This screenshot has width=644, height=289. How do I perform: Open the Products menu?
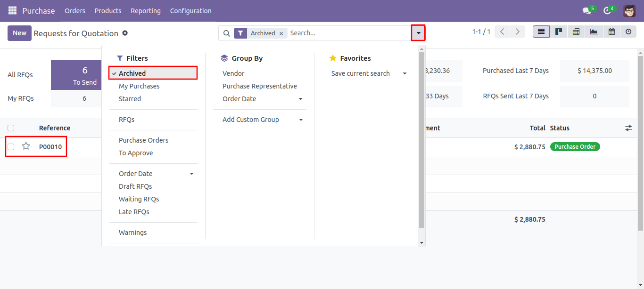[x=108, y=10]
